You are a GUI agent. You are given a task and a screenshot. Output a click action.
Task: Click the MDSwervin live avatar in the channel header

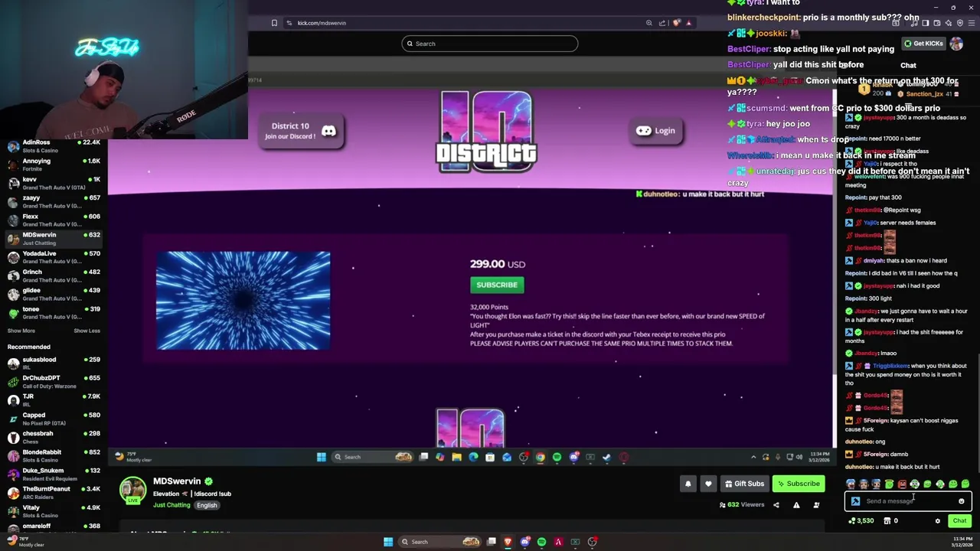point(132,491)
